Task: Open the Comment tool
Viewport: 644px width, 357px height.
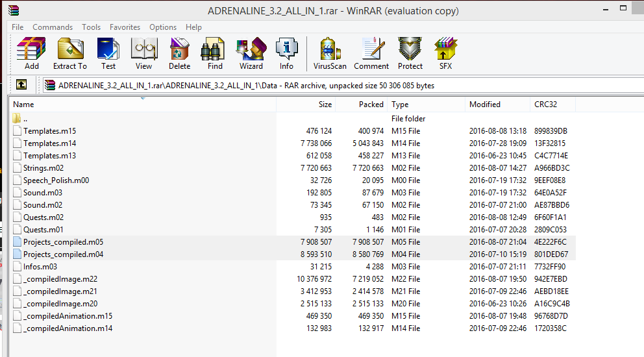Action: (x=371, y=53)
